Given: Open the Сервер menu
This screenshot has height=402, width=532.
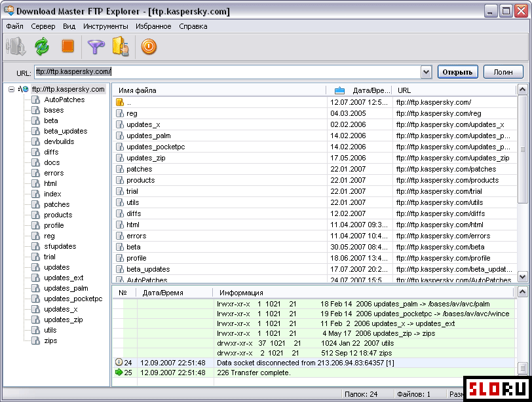Looking at the screenshot, I should coord(43,26).
